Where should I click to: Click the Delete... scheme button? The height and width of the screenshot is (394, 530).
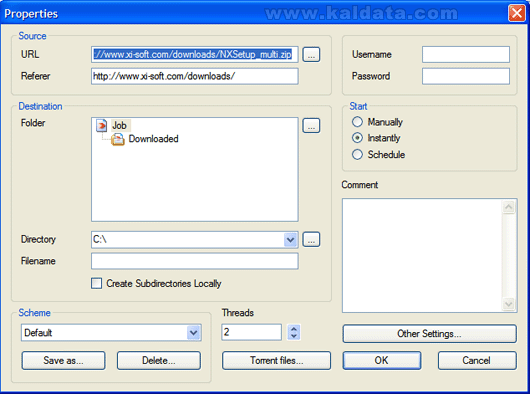(159, 361)
